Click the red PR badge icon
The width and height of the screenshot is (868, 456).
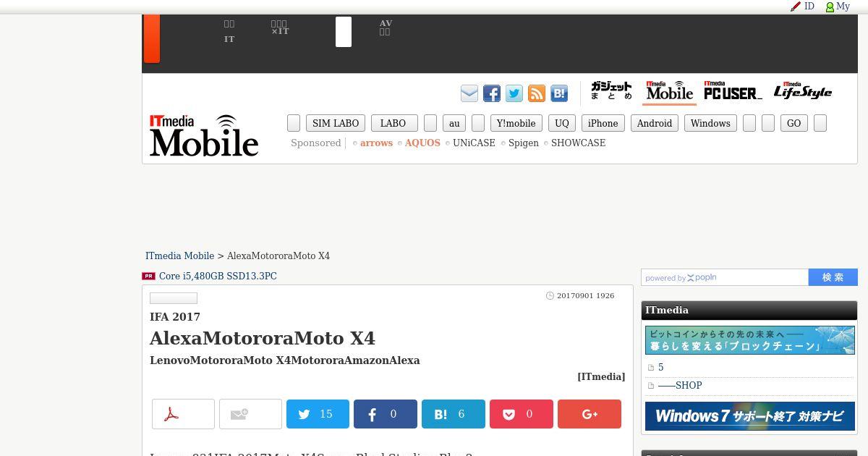148,276
